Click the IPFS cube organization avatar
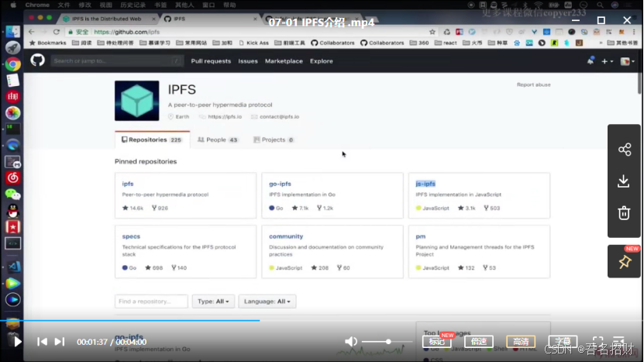644x362 pixels. click(x=136, y=101)
